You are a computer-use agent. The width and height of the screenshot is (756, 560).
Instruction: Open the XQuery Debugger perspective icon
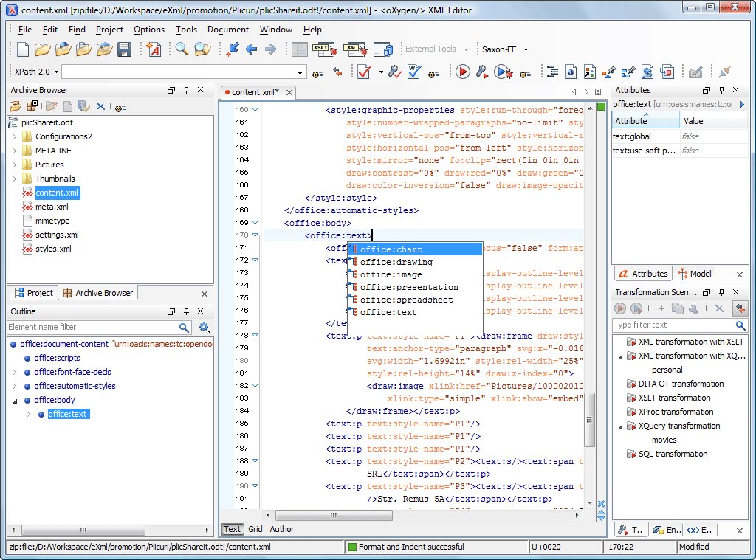point(357,49)
